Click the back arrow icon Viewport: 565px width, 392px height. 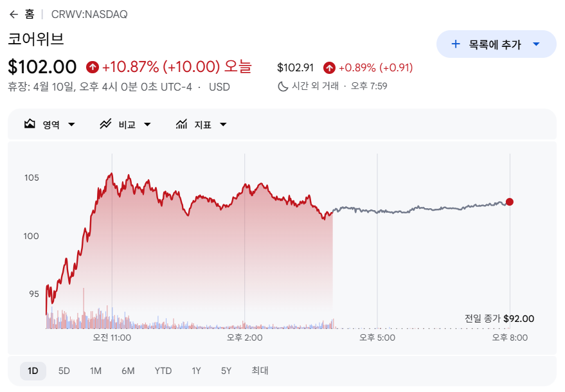[13, 14]
